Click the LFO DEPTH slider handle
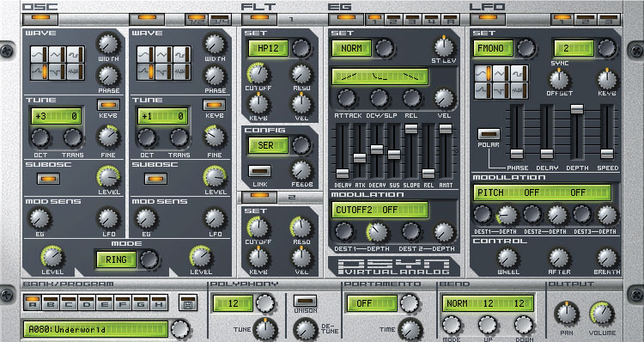644x342 pixels. (x=577, y=108)
